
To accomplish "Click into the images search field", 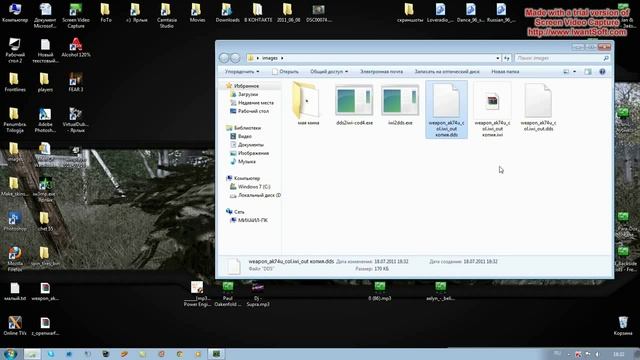I will tap(562, 58).
